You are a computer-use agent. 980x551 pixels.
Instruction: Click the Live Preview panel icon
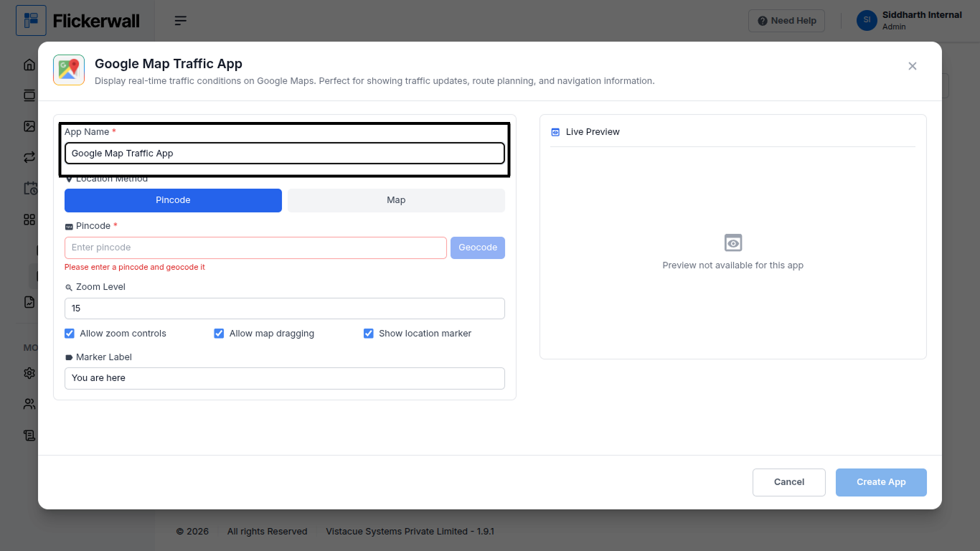pos(555,132)
